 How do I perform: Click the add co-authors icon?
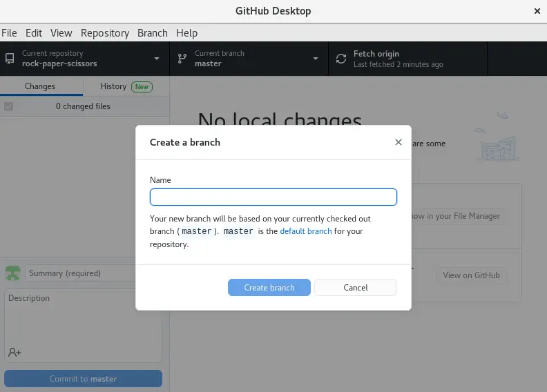coord(15,352)
